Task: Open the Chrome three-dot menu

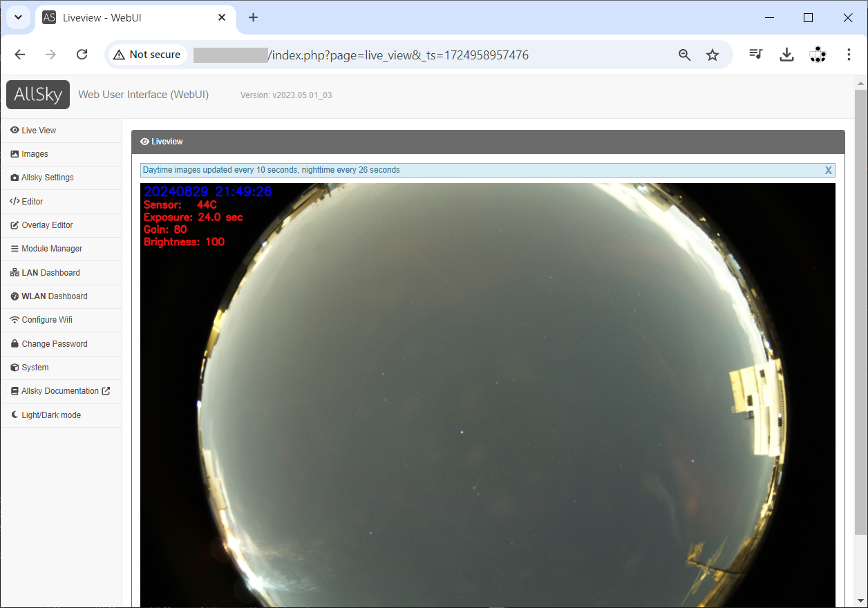Action: tap(849, 55)
